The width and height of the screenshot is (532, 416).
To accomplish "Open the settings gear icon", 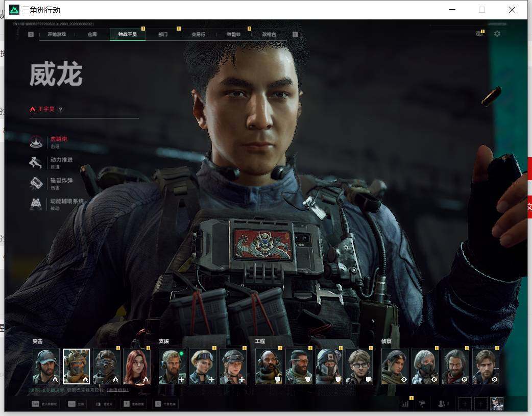I will click(x=497, y=34).
